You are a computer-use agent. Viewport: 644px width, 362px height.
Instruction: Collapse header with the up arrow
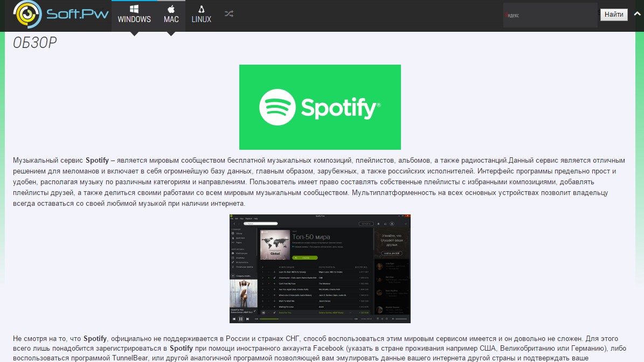638,13
